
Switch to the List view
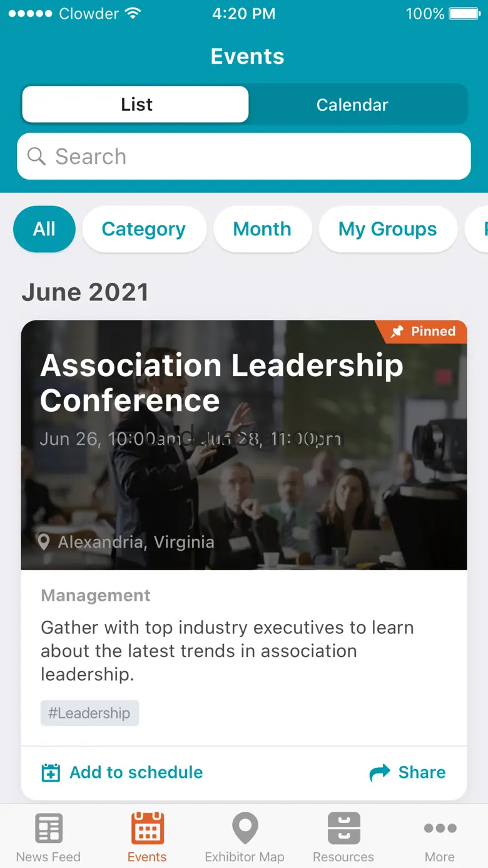click(136, 105)
